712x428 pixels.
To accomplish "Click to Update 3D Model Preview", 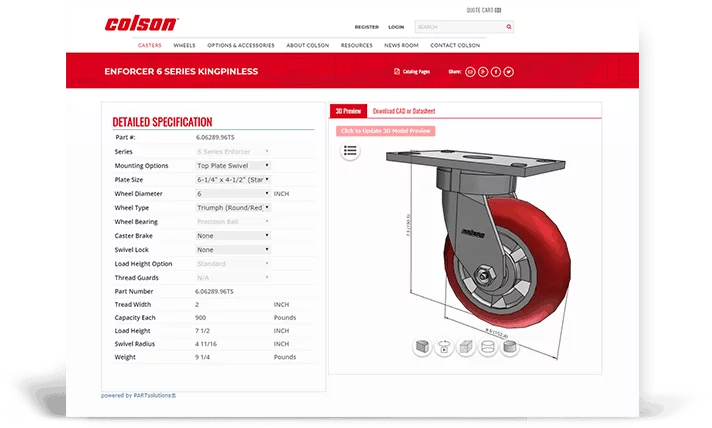I will point(386,131).
